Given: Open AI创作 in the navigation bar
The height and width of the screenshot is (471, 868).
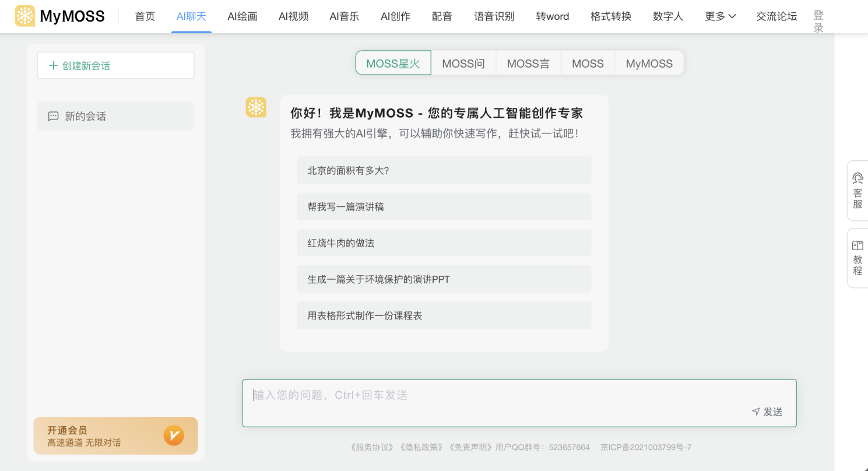Looking at the screenshot, I should coord(395,16).
